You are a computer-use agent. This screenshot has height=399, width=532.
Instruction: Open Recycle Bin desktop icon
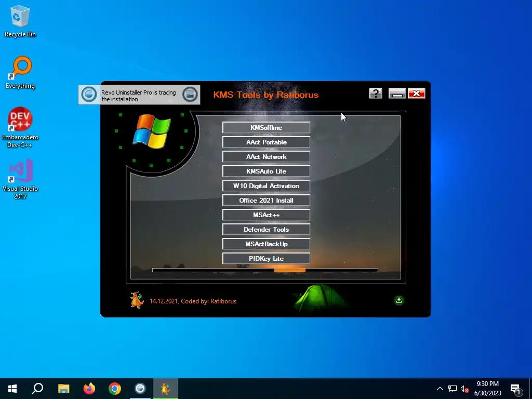pos(20,21)
